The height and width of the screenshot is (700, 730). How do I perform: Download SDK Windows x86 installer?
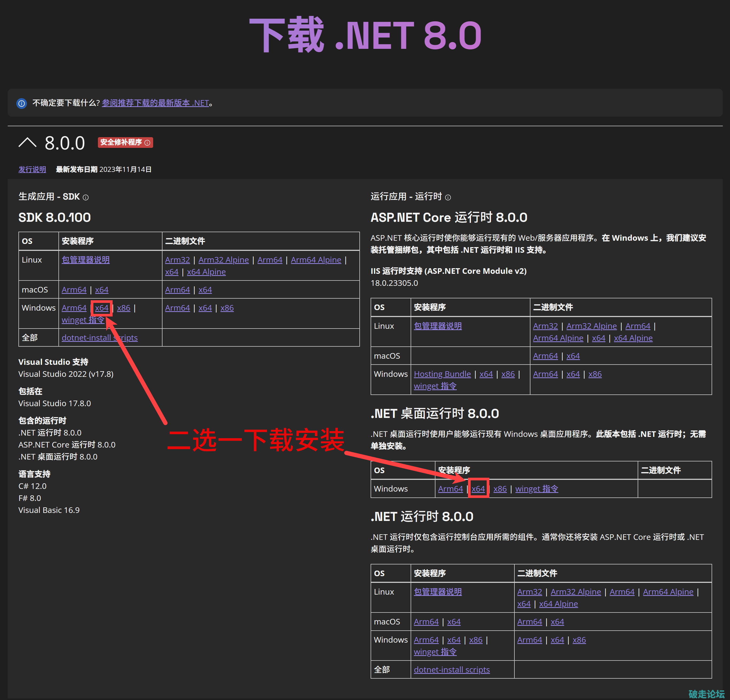(124, 308)
